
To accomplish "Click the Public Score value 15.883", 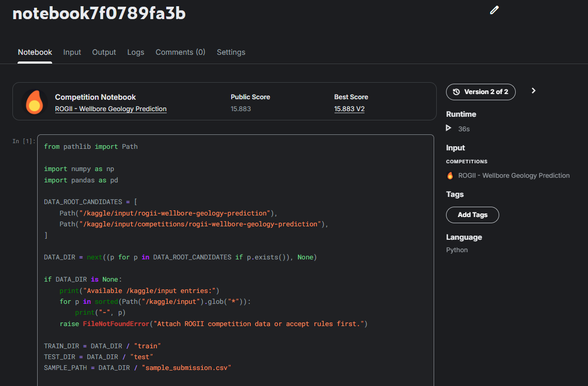I will tap(241, 109).
